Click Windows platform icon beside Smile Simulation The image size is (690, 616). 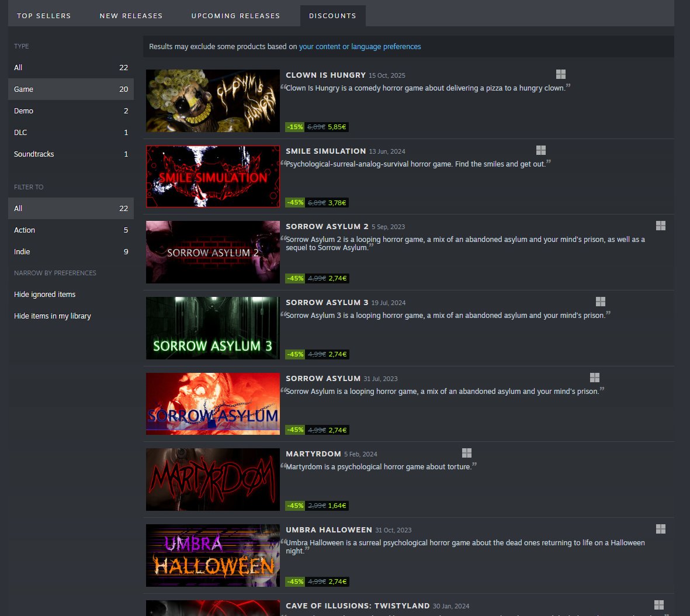(x=541, y=150)
